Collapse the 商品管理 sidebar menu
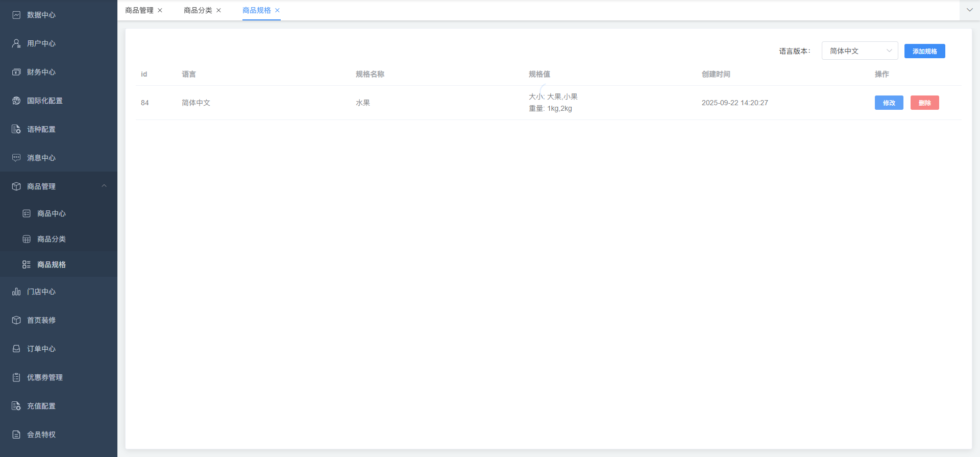Viewport: 980px width, 457px height. [x=104, y=186]
